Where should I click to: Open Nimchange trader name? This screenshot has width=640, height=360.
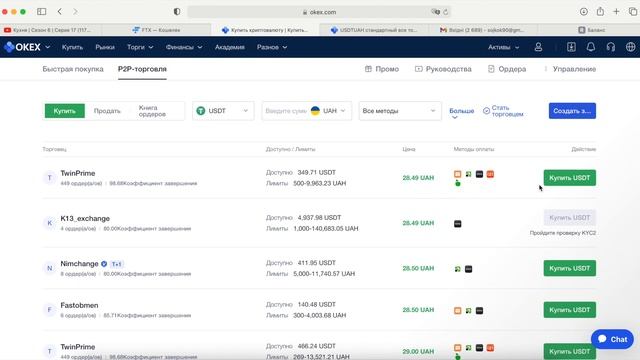(79, 264)
